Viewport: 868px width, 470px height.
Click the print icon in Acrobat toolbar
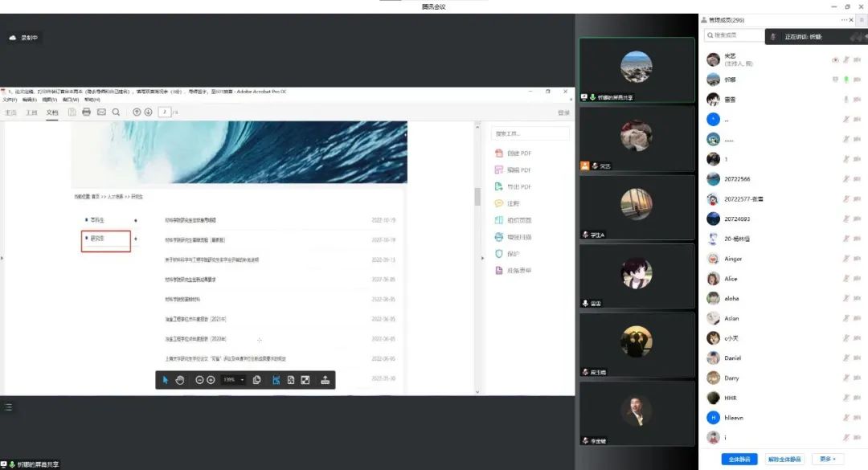point(87,112)
